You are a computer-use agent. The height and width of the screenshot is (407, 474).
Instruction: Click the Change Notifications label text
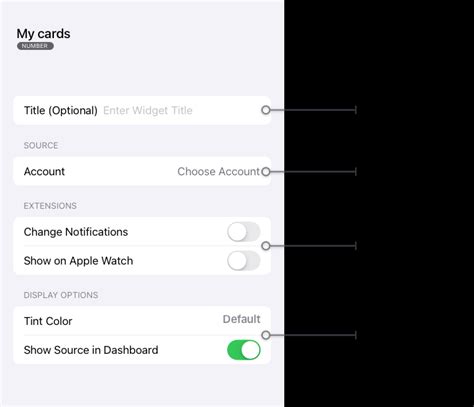(x=76, y=232)
